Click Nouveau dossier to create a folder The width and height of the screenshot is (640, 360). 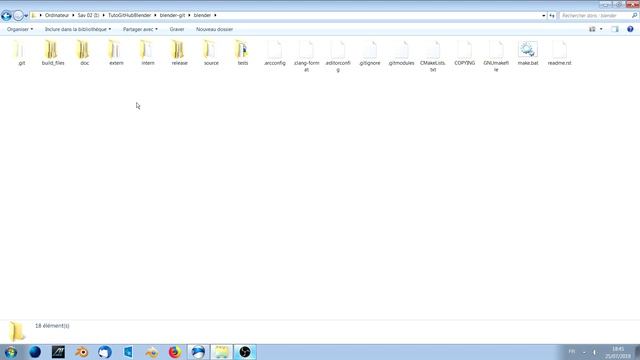(214, 29)
